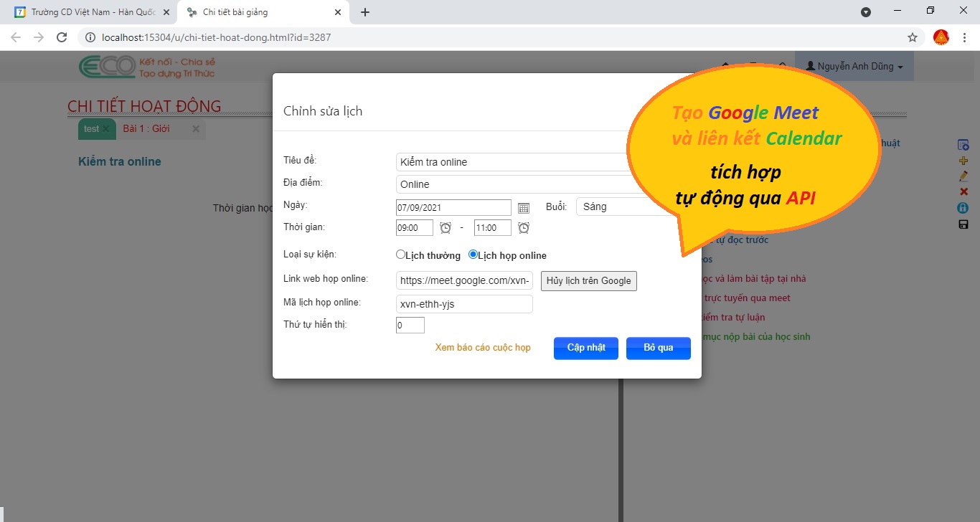Select the "Lịch thường" radio button
The width and height of the screenshot is (980, 522).
(401, 255)
